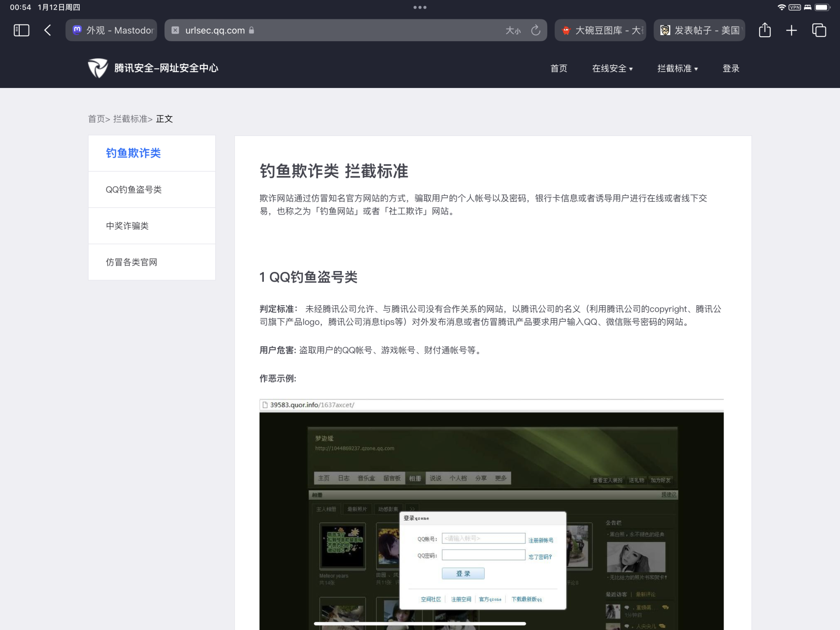Show the tab overview icon
840x630 pixels.
click(x=819, y=30)
